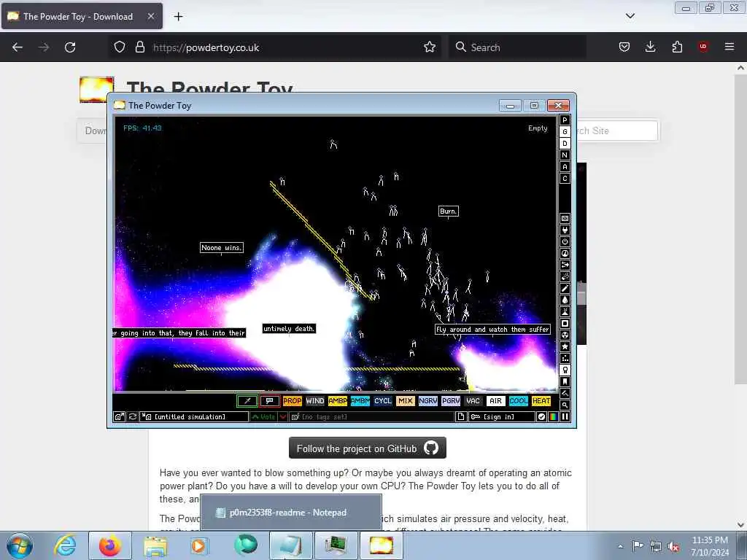Select the PGRV tool
The height and width of the screenshot is (560, 747).
point(451,401)
